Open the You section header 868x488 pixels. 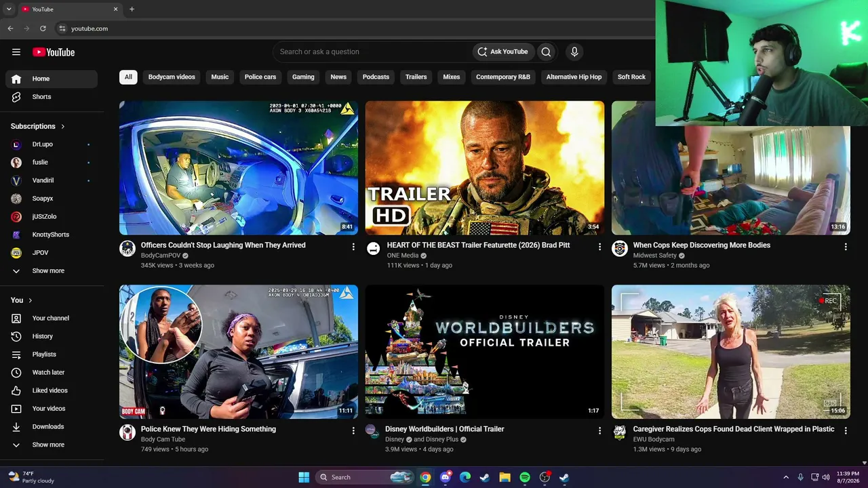[22, 300]
